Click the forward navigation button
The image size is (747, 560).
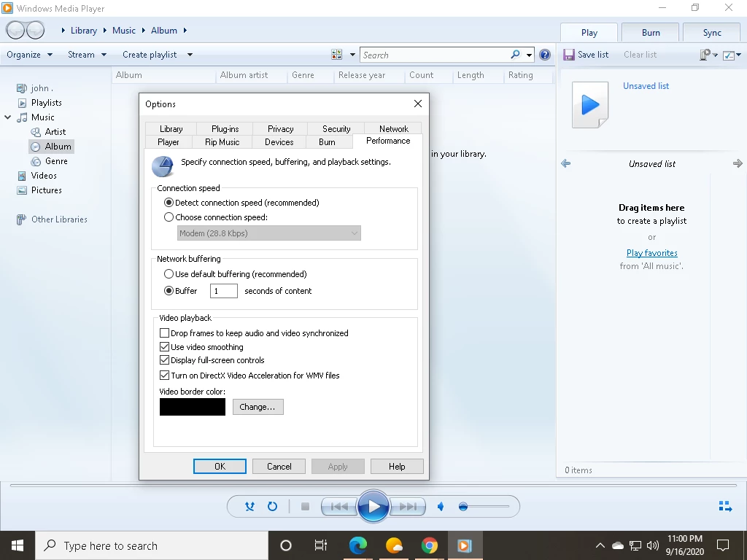point(35,31)
